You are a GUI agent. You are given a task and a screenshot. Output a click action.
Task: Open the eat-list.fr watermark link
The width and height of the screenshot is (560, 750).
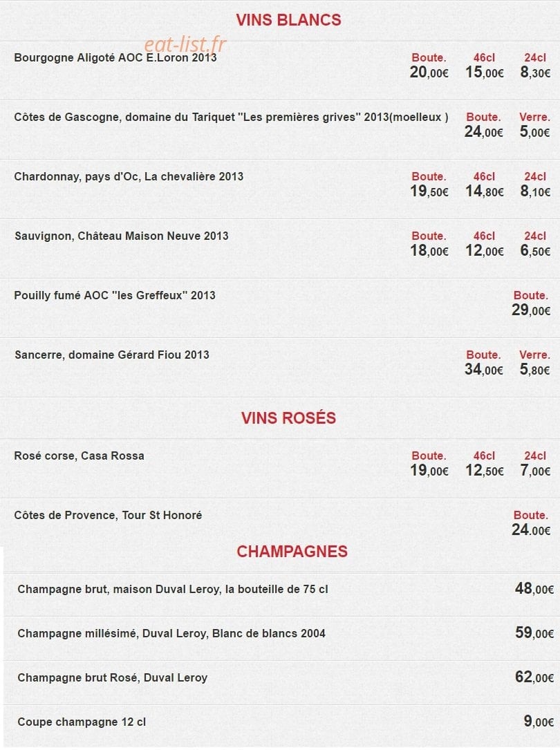coord(185,44)
